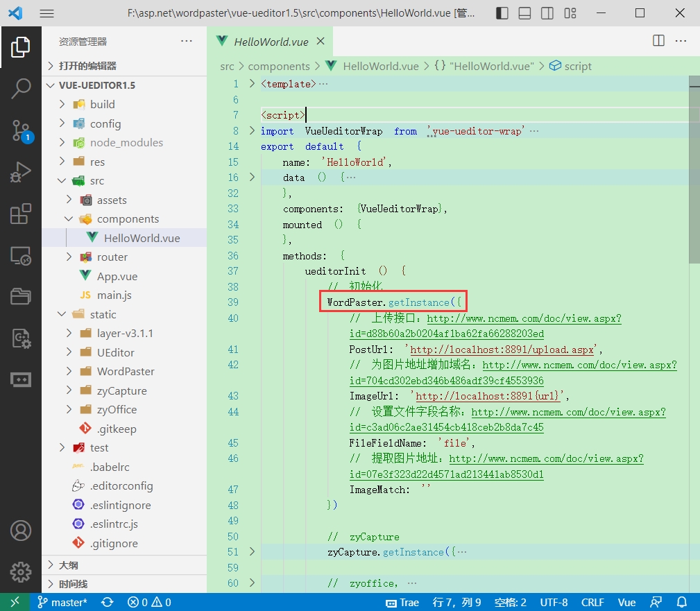Unfold the template block on line 1
700x611 pixels.
[252, 83]
